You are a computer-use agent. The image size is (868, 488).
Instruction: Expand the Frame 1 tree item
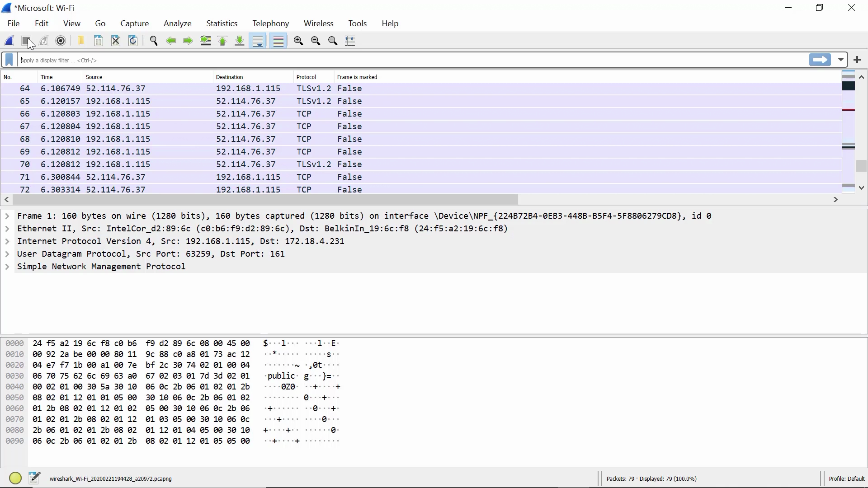click(7, 216)
